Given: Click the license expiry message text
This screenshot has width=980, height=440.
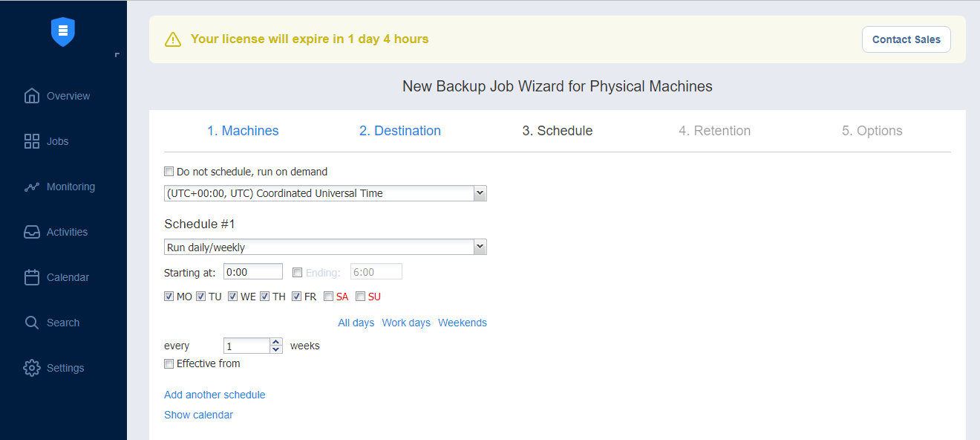Looking at the screenshot, I should 310,39.
